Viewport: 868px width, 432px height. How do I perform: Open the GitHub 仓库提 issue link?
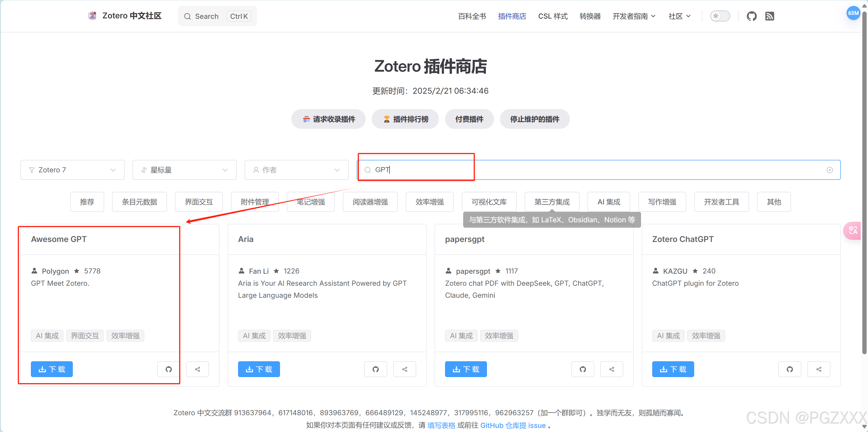point(513,426)
